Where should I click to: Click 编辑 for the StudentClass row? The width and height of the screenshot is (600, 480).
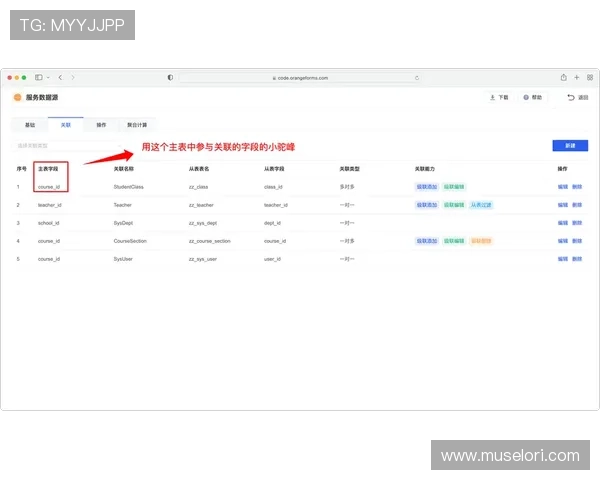(x=562, y=187)
